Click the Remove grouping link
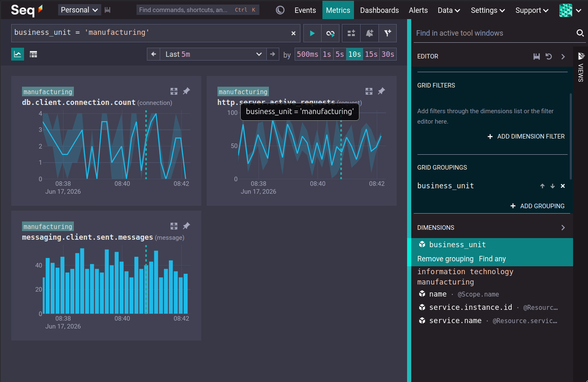 [445, 259]
